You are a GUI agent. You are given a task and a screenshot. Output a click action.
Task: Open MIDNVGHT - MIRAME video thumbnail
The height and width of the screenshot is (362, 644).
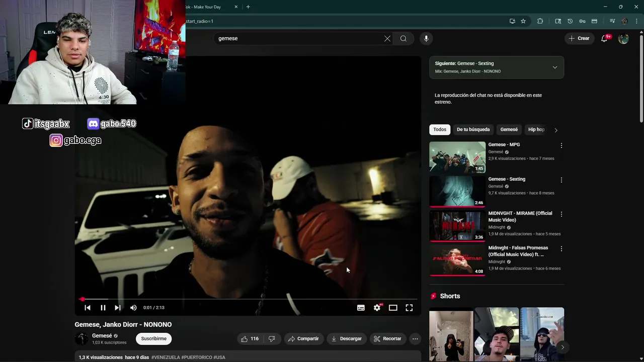[x=457, y=226]
